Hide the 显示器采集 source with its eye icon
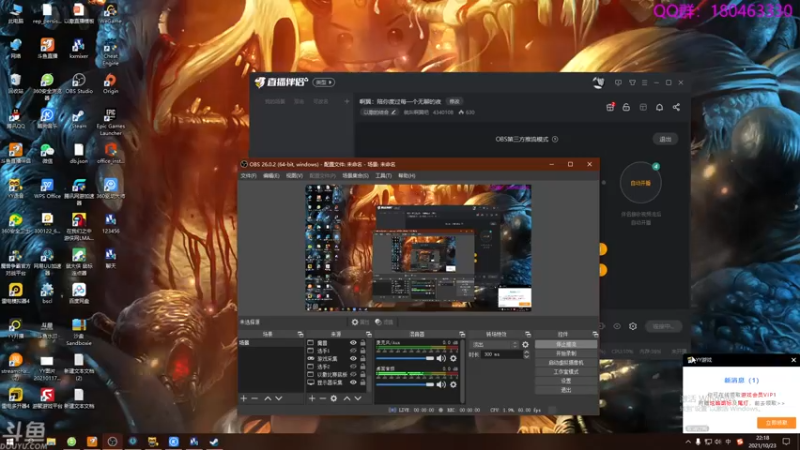 click(353, 382)
